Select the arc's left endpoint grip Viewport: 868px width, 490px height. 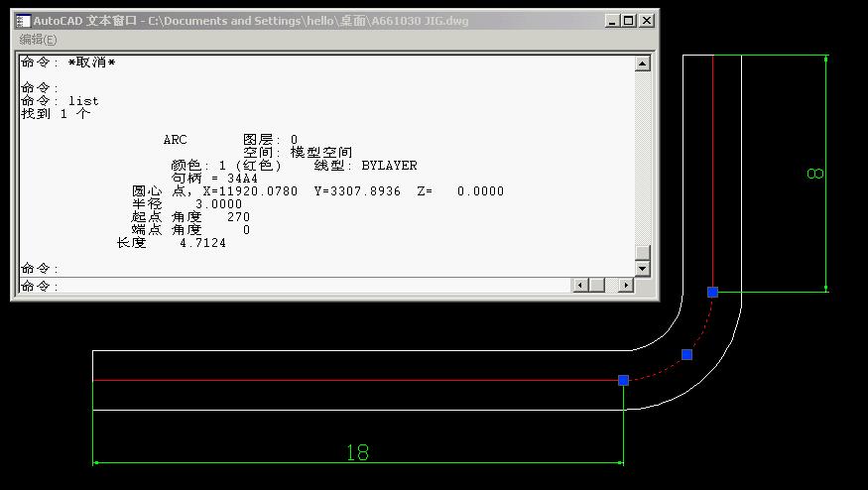623,380
